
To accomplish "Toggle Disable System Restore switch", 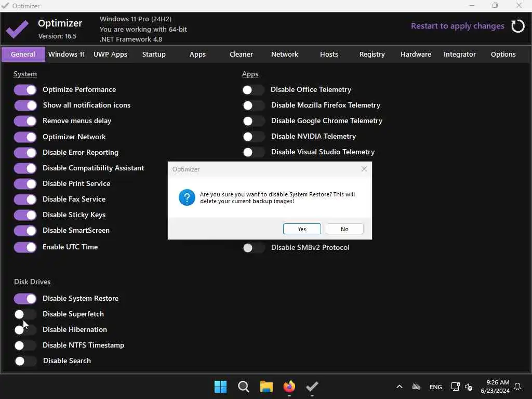I will (x=25, y=299).
